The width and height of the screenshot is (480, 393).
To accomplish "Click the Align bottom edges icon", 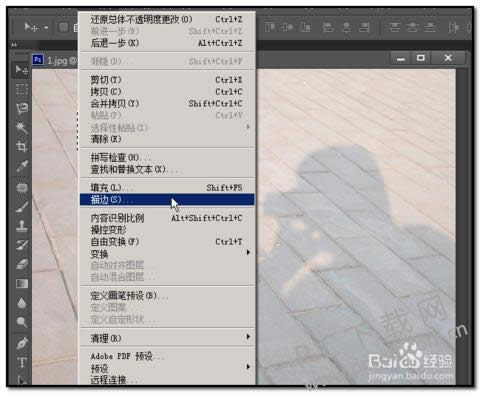I will (x=306, y=27).
